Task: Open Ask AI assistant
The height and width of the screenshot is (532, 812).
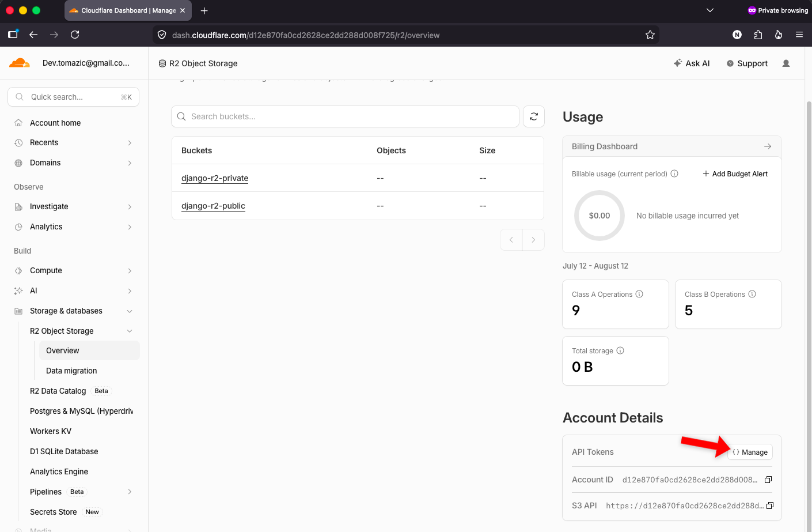Action: coord(692,63)
